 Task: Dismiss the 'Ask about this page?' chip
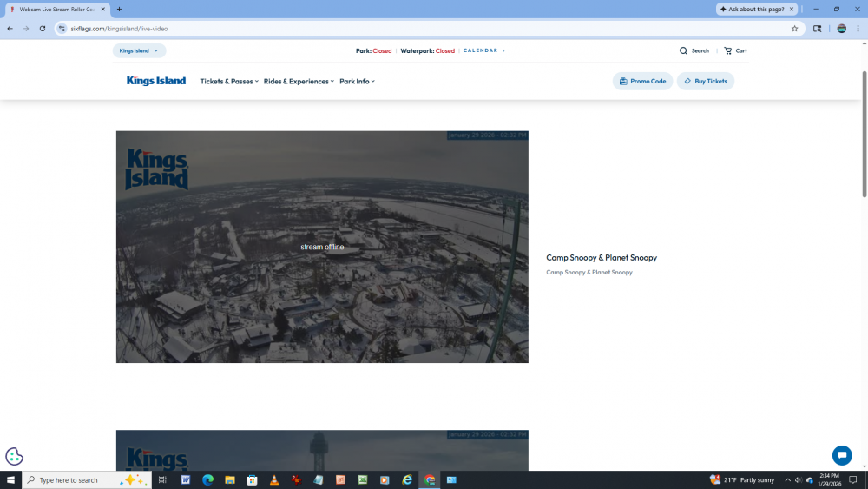coord(793,9)
